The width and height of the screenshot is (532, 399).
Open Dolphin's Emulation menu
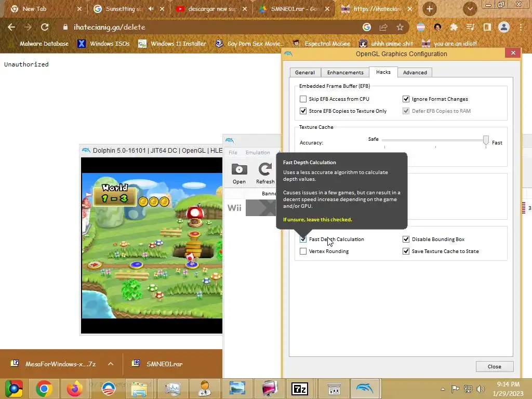(x=258, y=152)
